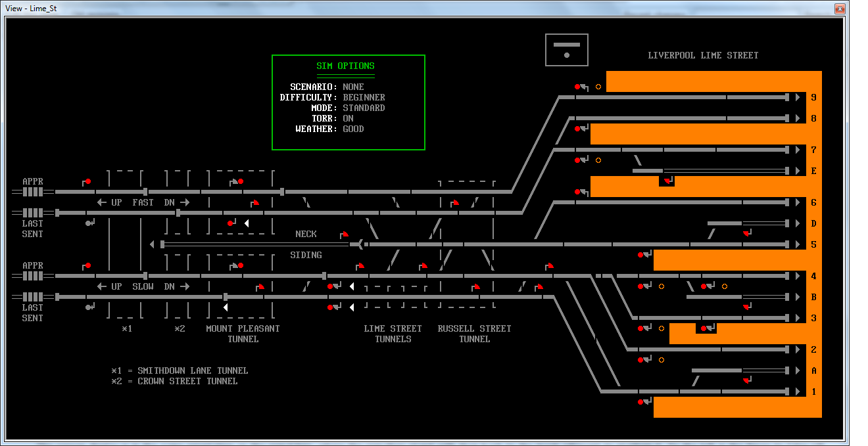Click the shunt signal under siding E
Screen dimensions: 868x446
click(668, 181)
